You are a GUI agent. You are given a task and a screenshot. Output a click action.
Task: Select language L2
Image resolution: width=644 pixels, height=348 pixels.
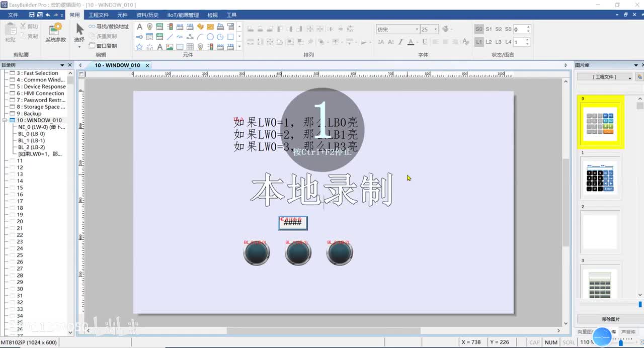tap(489, 42)
